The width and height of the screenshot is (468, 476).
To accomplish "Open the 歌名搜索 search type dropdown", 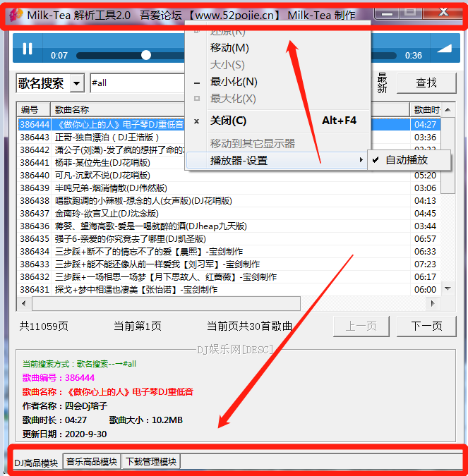I will point(76,83).
